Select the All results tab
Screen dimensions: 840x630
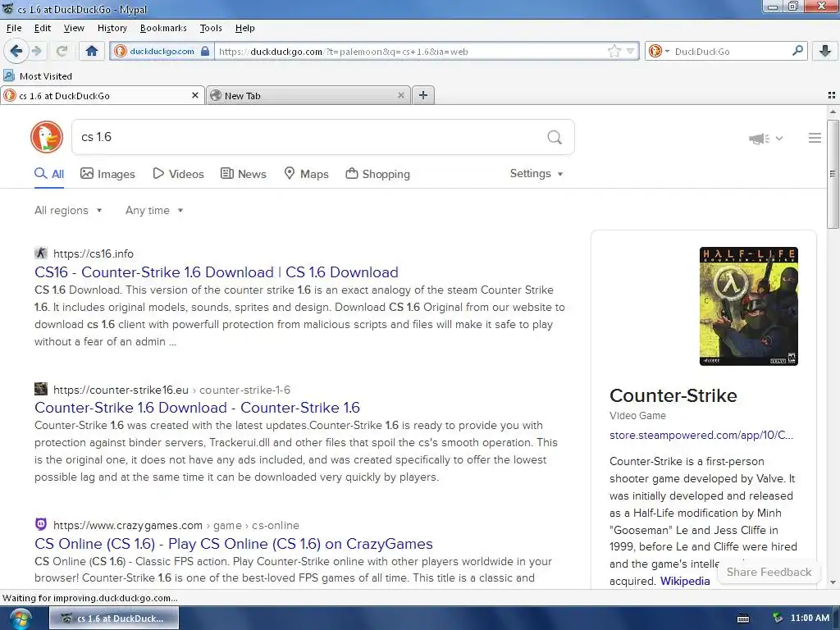click(x=49, y=174)
